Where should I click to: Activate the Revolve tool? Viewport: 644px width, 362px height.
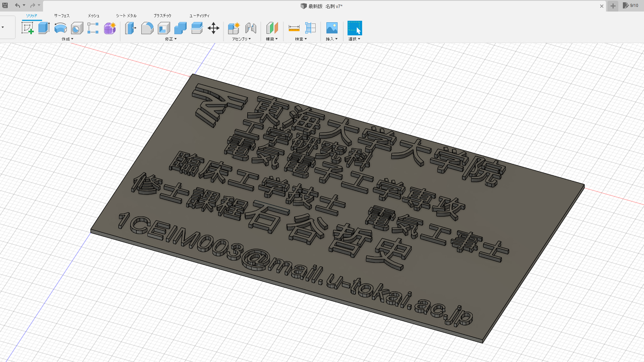(x=60, y=28)
